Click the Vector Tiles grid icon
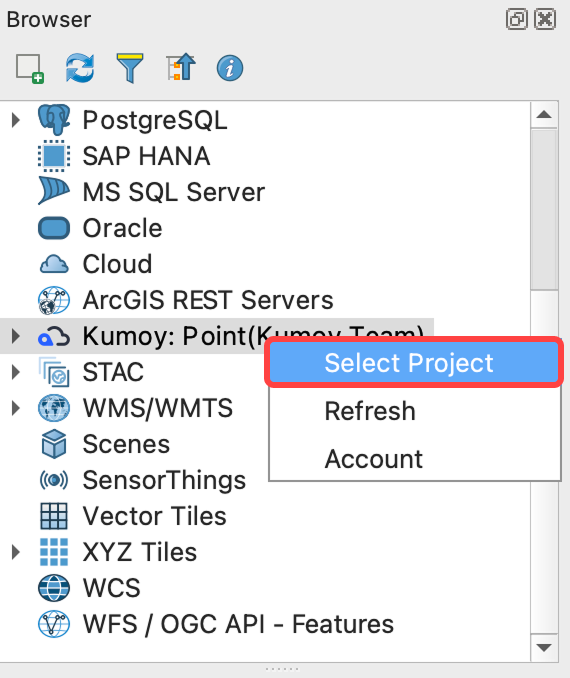 [54, 516]
